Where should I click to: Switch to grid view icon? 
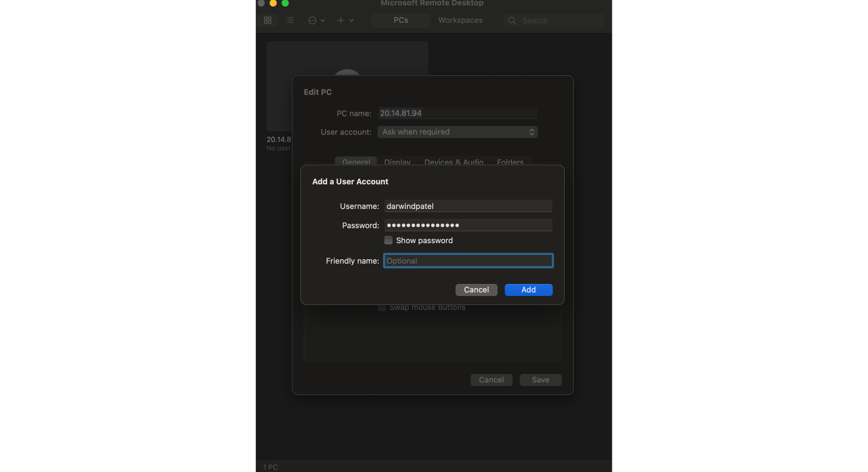(x=268, y=21)
